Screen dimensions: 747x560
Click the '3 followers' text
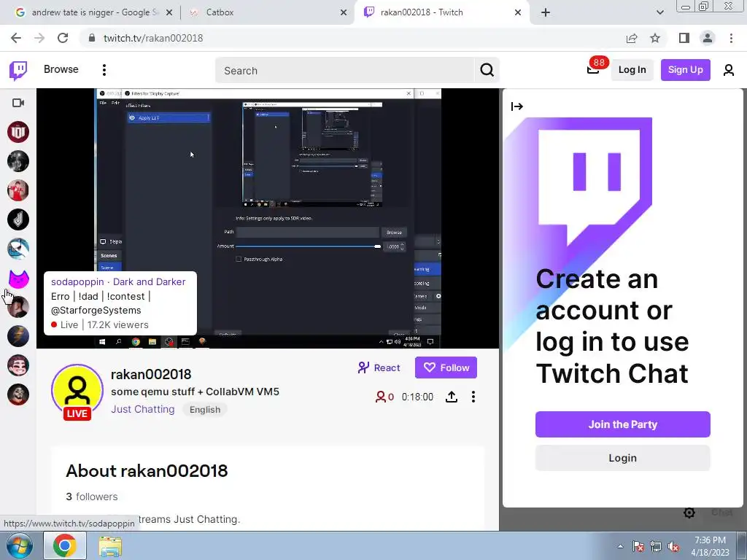(x=91, y=496)
